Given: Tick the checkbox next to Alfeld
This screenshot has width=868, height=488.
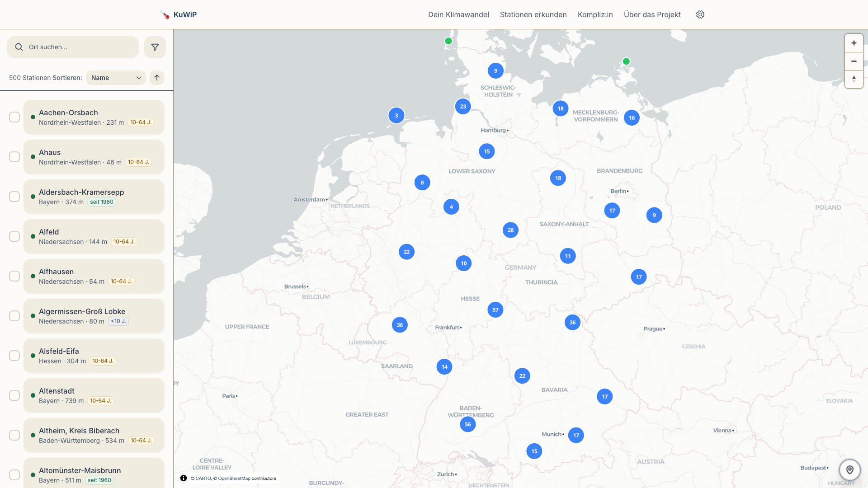Looking at the screenshot, I should (14, 236).
